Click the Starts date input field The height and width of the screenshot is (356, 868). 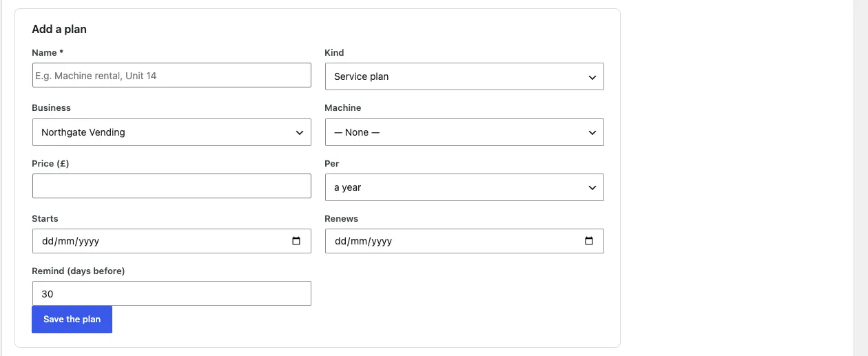tap(172, 241)
